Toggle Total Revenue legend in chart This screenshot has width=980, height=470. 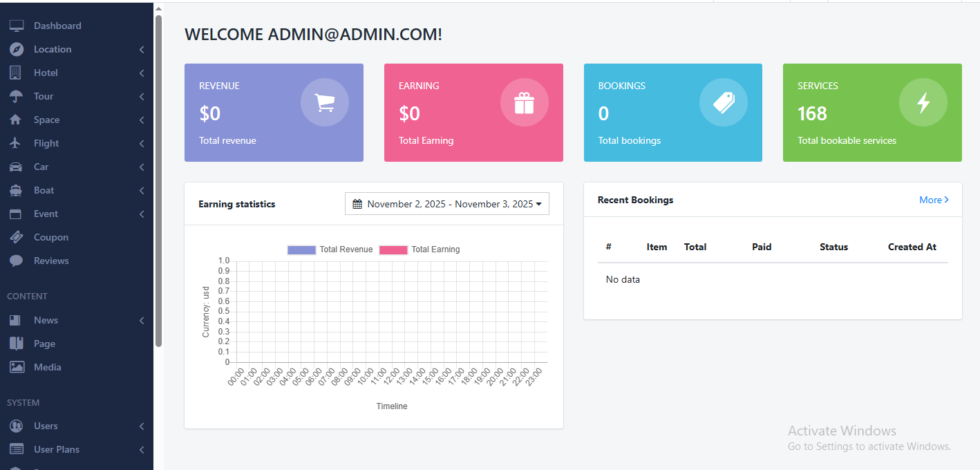(330, 250)
